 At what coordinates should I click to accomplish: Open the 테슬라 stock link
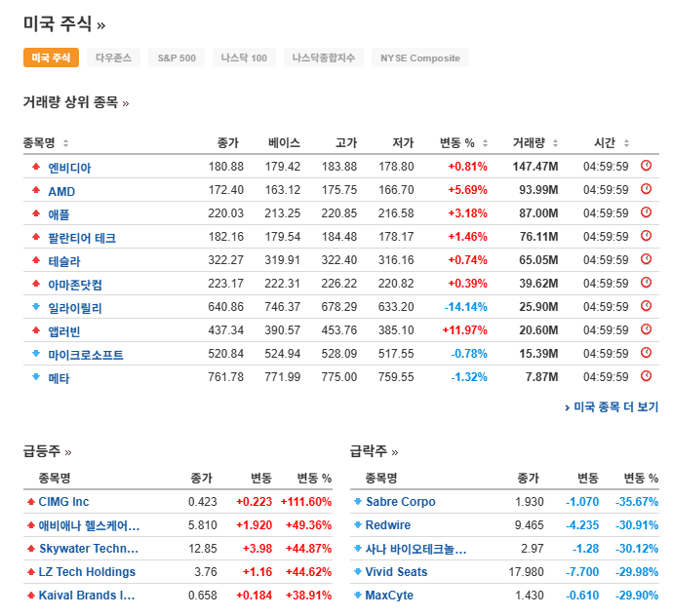coord(64,261)
